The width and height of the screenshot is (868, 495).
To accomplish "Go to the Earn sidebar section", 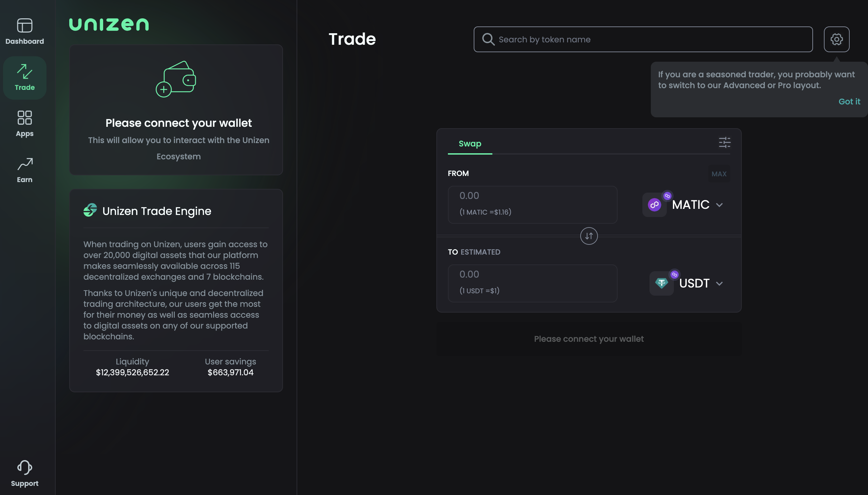I will click(24, 170).
